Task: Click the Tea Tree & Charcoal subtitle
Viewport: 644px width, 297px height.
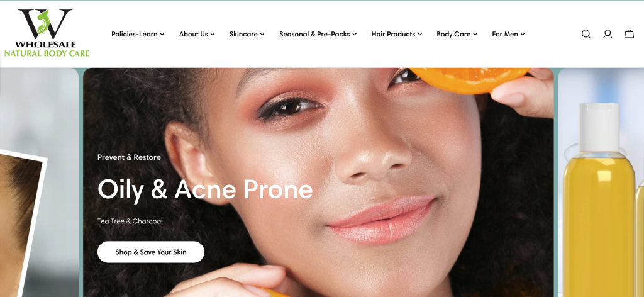Action: click(x=130, y=221)
